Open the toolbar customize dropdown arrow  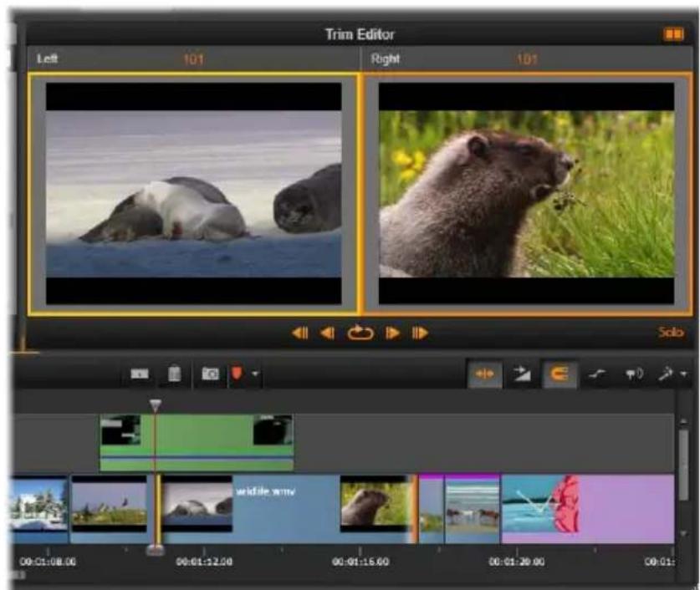pos(684,374)
